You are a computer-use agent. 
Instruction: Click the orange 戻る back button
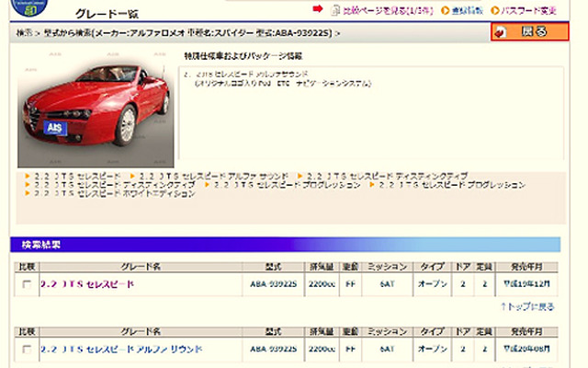(x=530, y=32)
